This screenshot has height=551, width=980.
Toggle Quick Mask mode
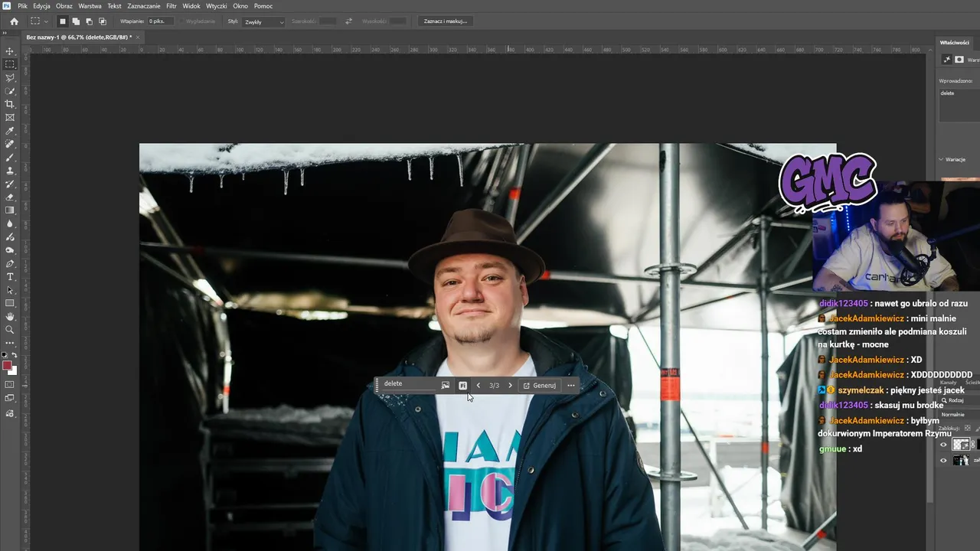tap(10, 384)
